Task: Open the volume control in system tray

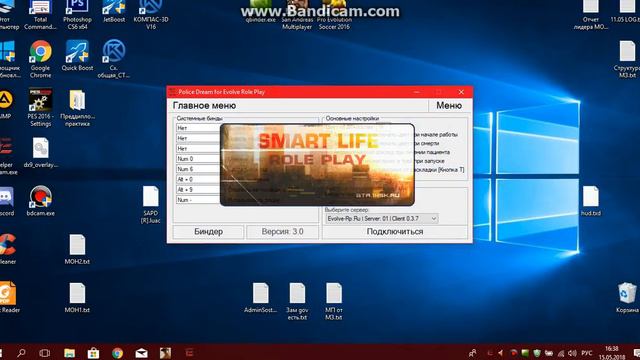Action: point(572,353)
